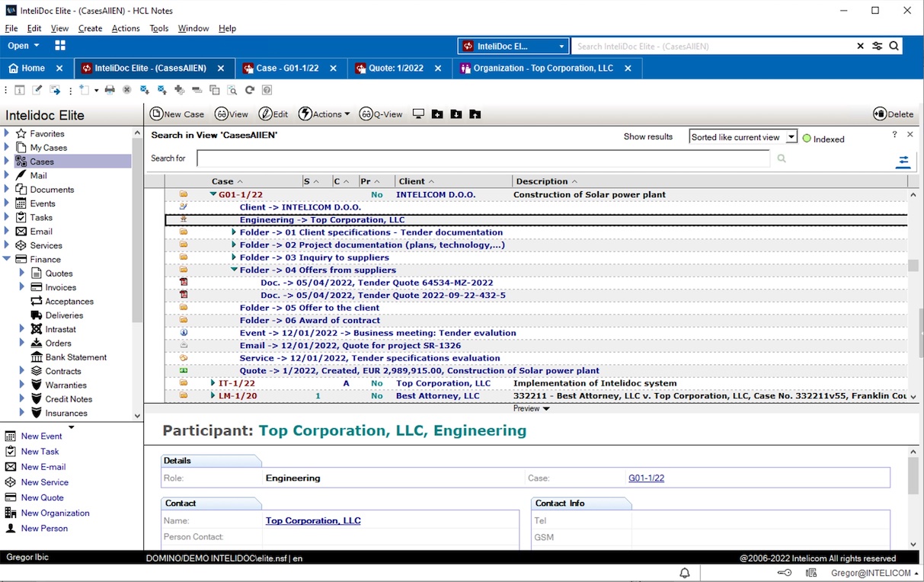
Task: Open the File menu
Action: pos(11,28)
